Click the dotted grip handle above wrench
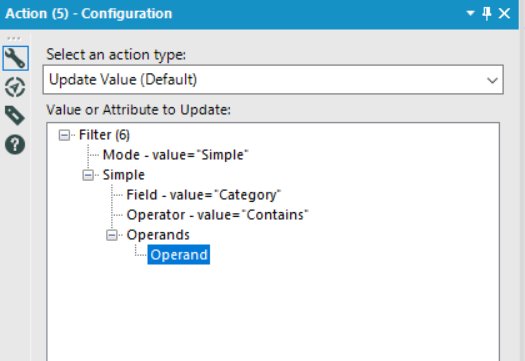525x361 pixels. click(x=14, y=38)
